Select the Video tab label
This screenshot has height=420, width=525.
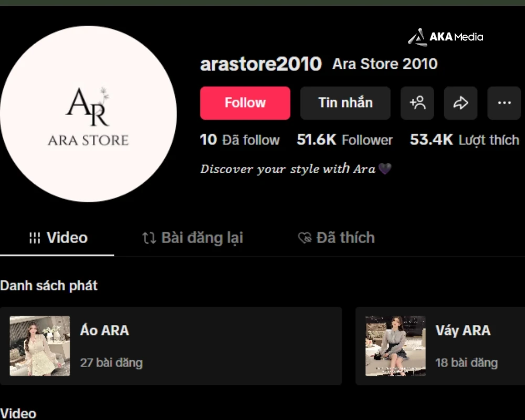coord(67,238)
